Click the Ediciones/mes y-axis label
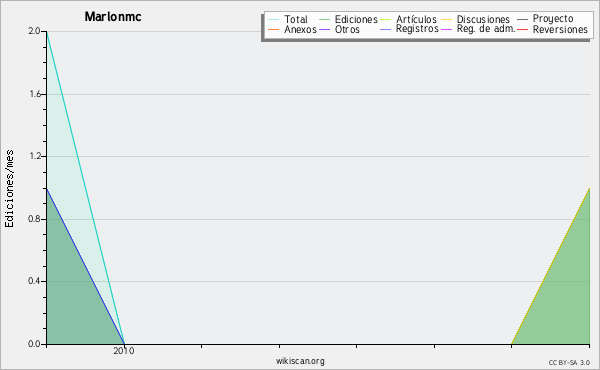 tap(9, 189)
